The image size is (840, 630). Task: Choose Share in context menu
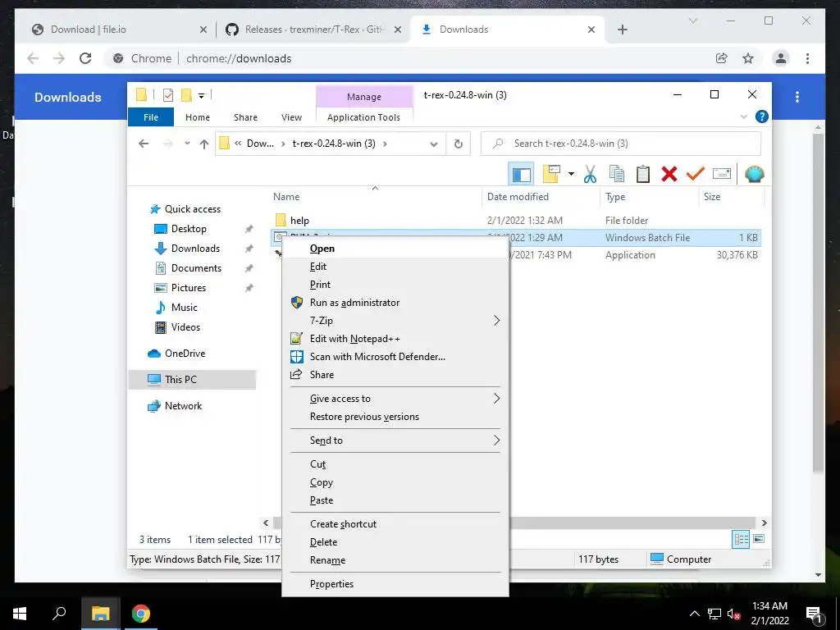[x=395, y=374]
